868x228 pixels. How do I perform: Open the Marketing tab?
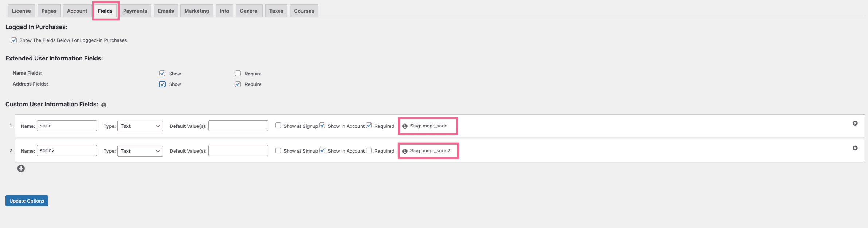coord(197,11)
